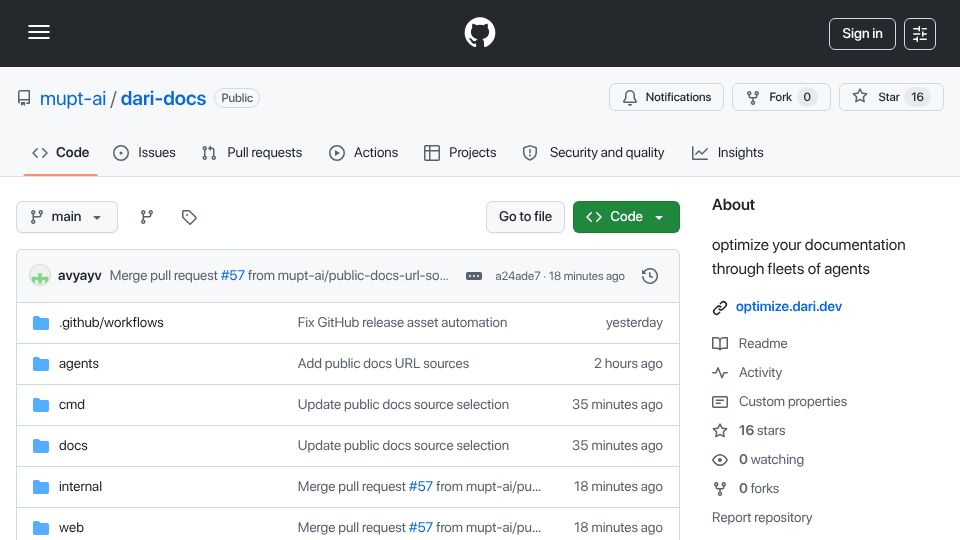Open the cmd folder
The width and height of the screenshot is (960, 540).
coord(72,405)
